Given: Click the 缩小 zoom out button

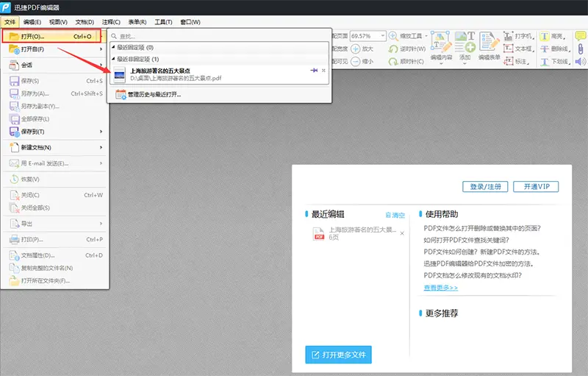Looking at the screenshot, I should point(362,61).
